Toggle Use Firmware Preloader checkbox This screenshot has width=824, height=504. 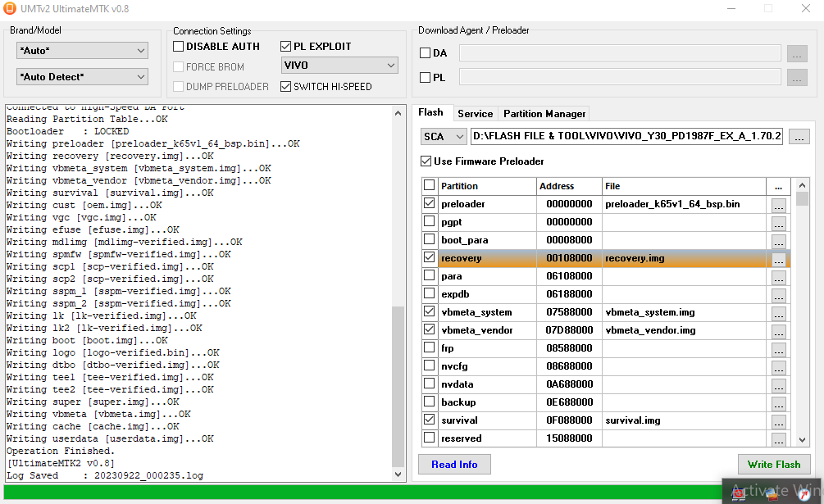426,161
